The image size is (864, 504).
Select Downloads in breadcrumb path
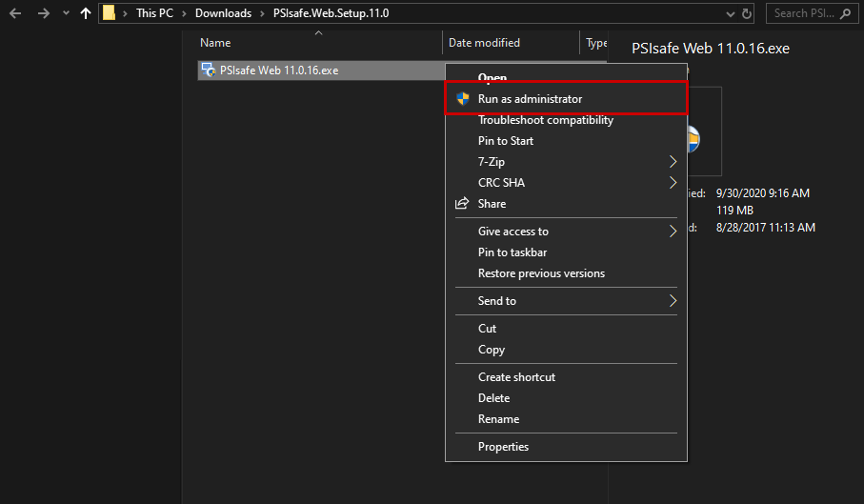[x=223, y=13]
